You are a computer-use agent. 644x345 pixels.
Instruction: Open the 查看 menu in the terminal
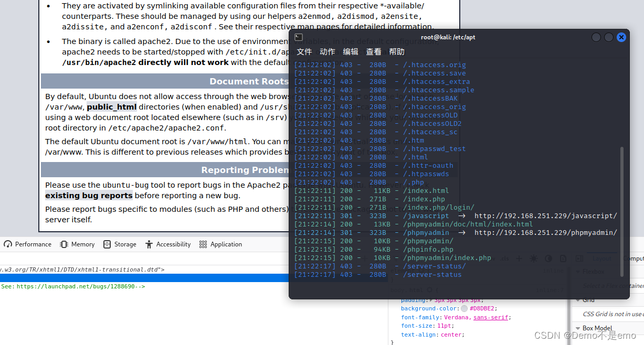[374, 51]
